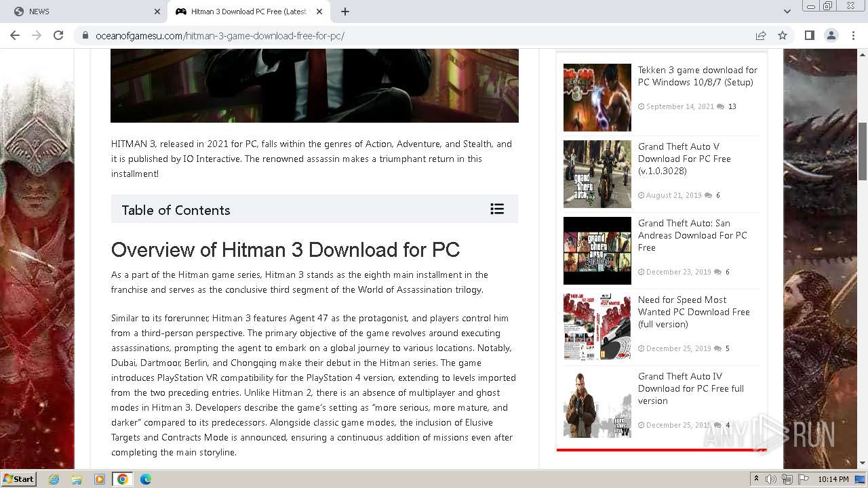Image resolution: width=868 pixels, height=488 pixels.
Task: Reload the current page
Action: [x=58, y=35]
